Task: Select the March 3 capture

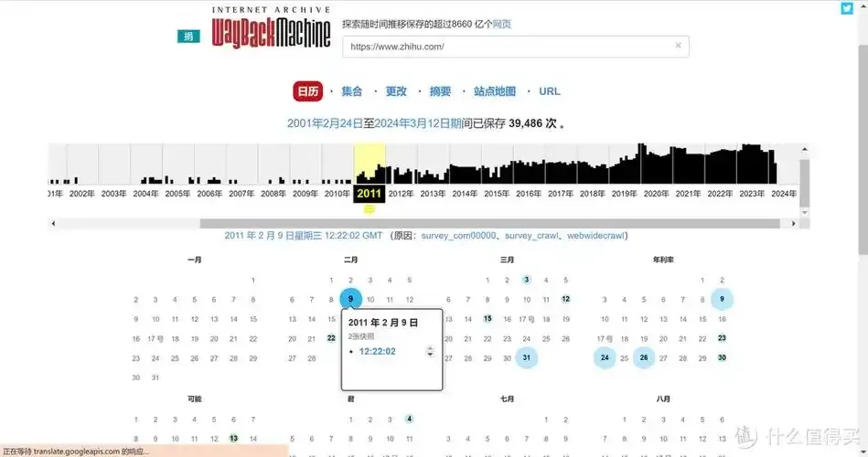Action: click(x=527, y=280)
